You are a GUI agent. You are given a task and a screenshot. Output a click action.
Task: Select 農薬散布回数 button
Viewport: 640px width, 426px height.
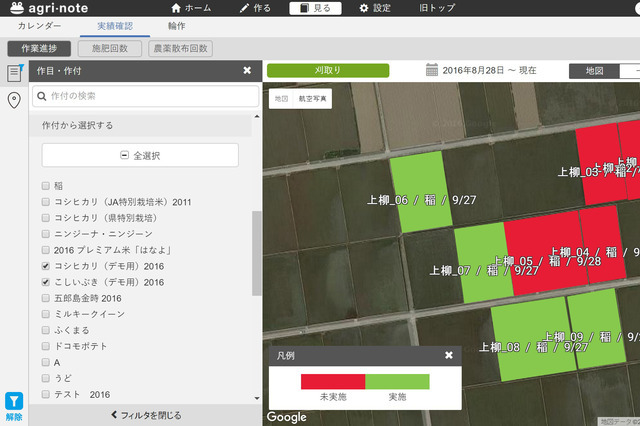[180, 49]
